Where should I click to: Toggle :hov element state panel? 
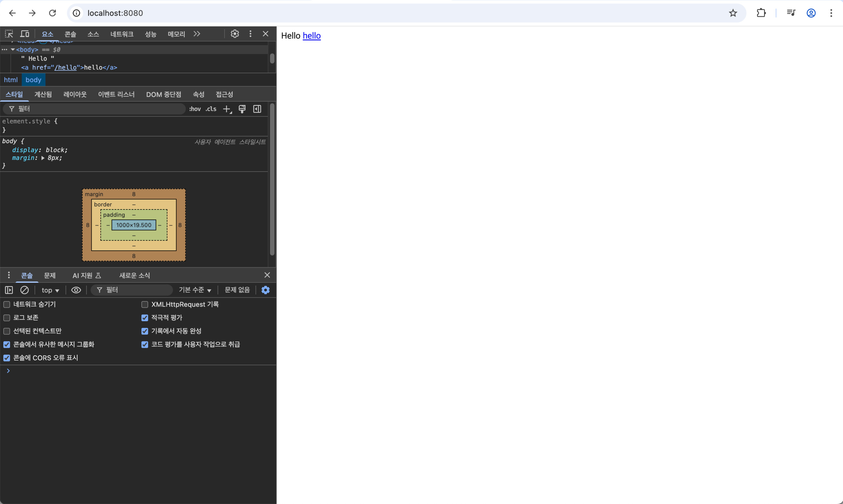click(195, 109)
